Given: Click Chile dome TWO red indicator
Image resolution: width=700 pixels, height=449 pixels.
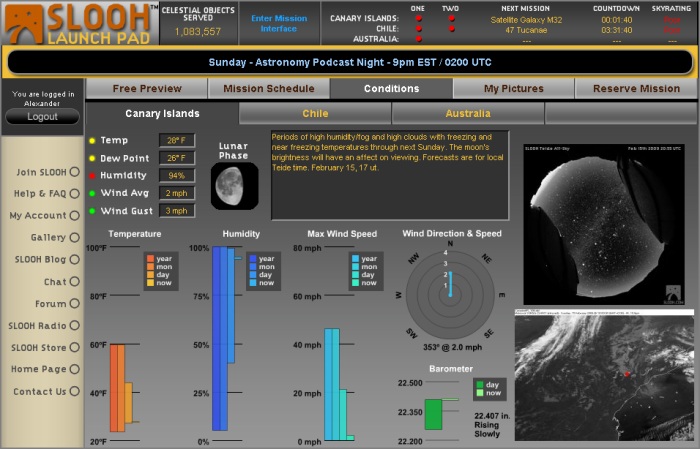Looking at the screenshot, I should click(x=451, y=29).
